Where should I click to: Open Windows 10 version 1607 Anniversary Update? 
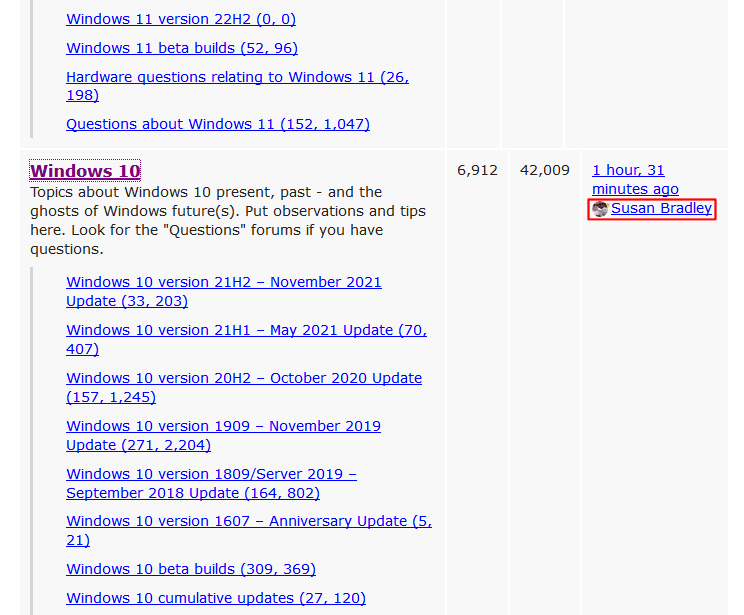[248, 521]
